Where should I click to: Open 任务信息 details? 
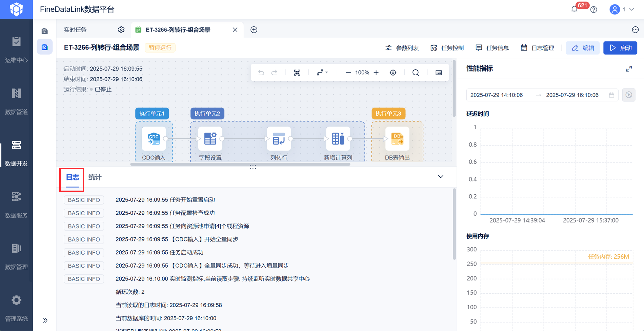point(492,48)
